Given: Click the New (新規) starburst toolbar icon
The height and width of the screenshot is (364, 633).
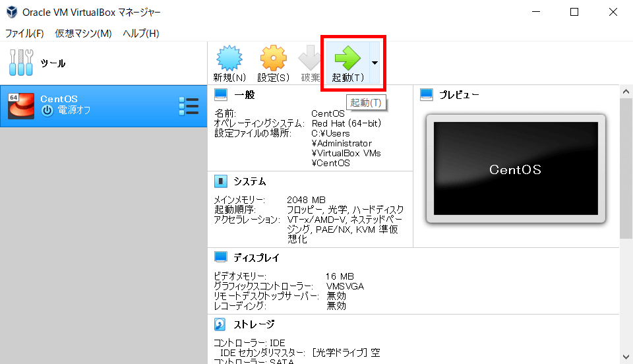Looking at the screenshot, I should tap(229, 58).
